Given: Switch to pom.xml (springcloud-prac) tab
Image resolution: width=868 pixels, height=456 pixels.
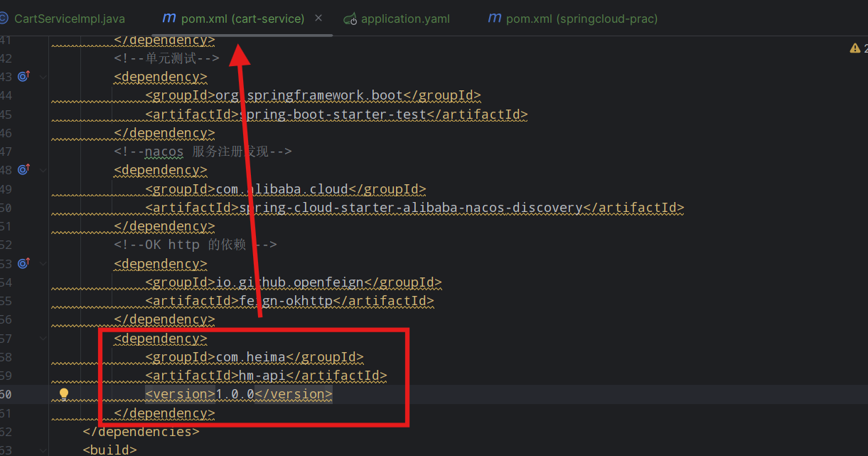Looking at the screenshot, I should [582, 18].
